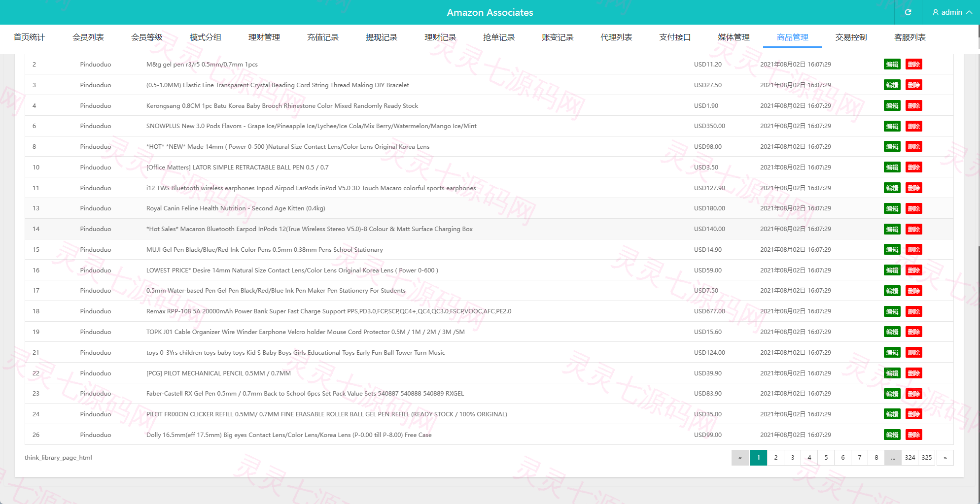Open the 会员等级 tab
Image resolution: width=980 pixels, height=504 pixels.
(x=146, y=37)
